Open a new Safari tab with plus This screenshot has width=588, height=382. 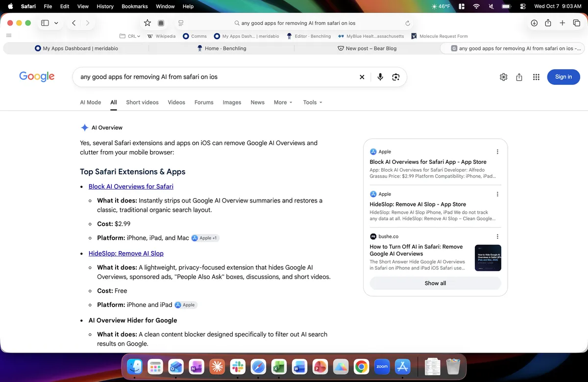563,23
